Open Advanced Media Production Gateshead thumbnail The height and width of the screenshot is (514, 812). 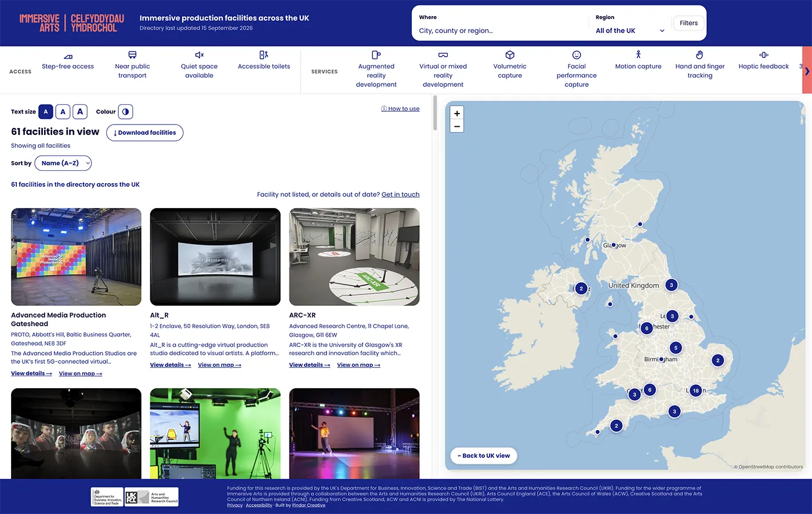(76, 257)
